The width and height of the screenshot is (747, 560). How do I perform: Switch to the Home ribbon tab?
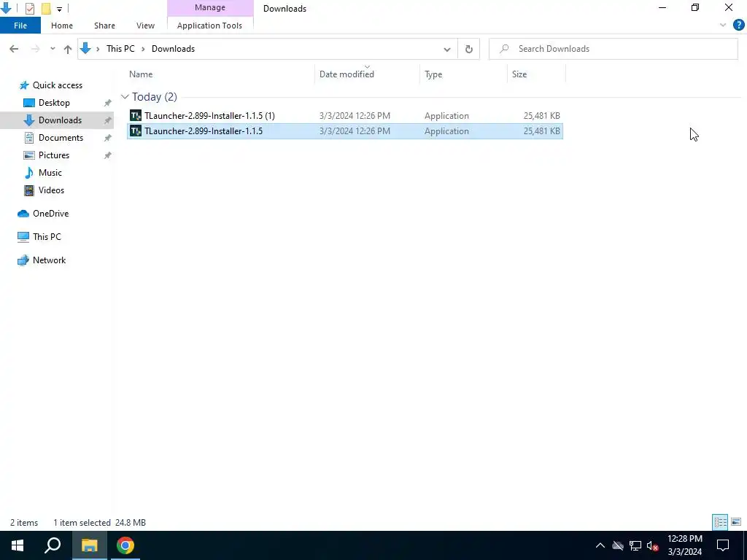tap(62, 26)
